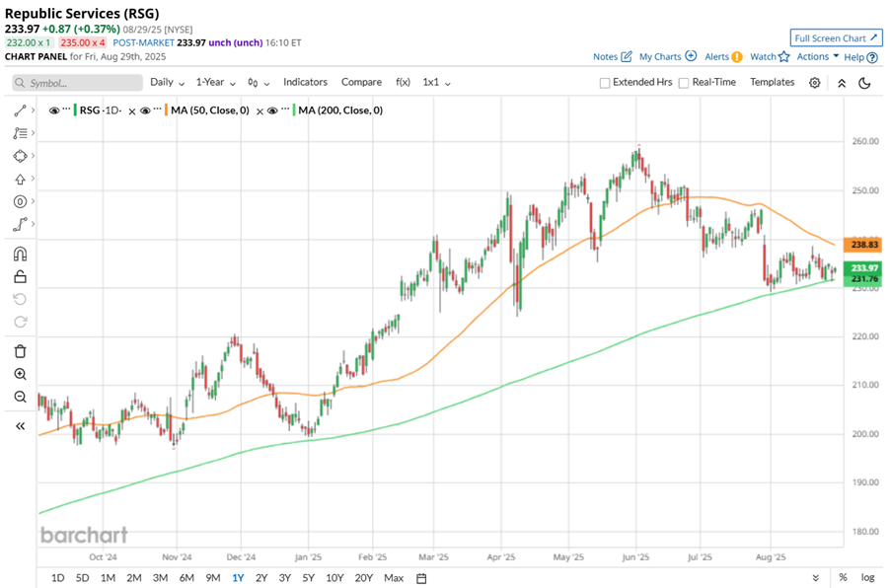Open the custom date range calendar
Image resolution: width=891 pixels, height=588 pixels.
coord(421,578)
